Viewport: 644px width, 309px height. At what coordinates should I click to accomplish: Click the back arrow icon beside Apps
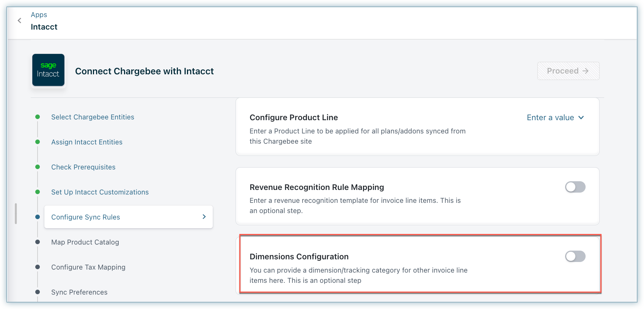(19, 20)
